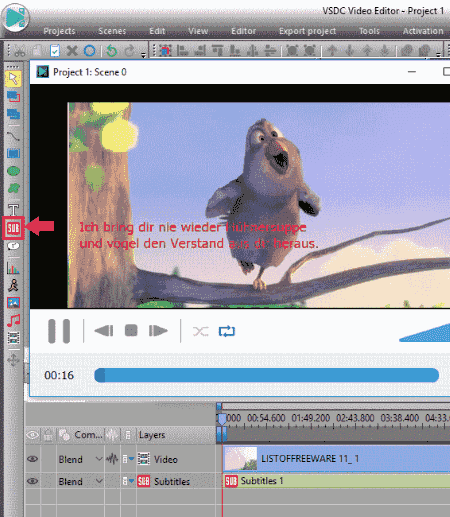
Task: Stop the preview playback
Action: tap(131, 331)
